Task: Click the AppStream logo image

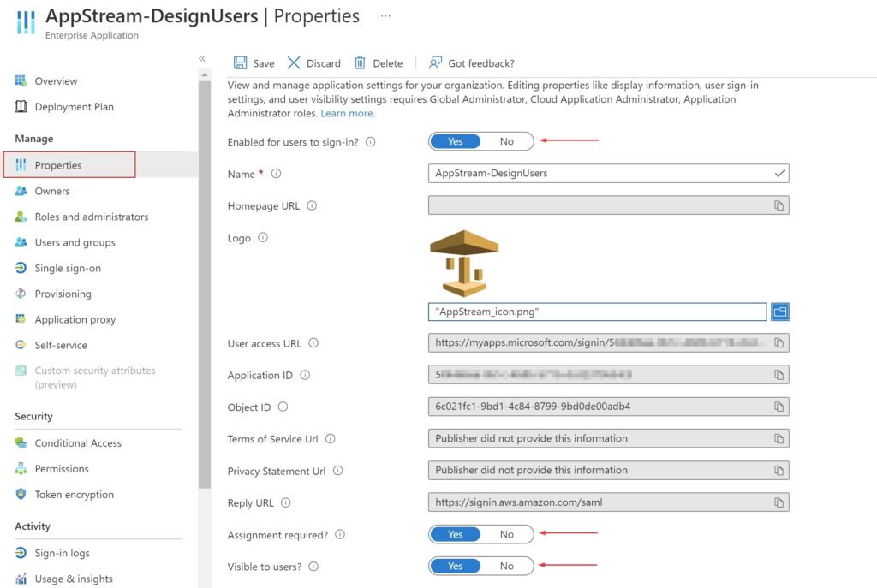Action: coord(463,263)
